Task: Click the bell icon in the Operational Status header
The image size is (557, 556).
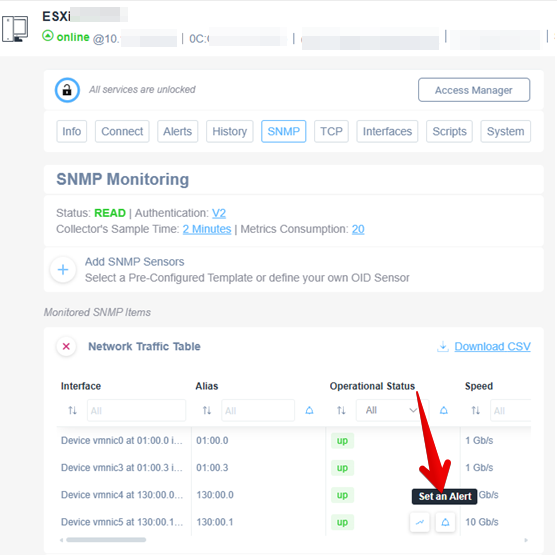Action: tap(444, 411)
